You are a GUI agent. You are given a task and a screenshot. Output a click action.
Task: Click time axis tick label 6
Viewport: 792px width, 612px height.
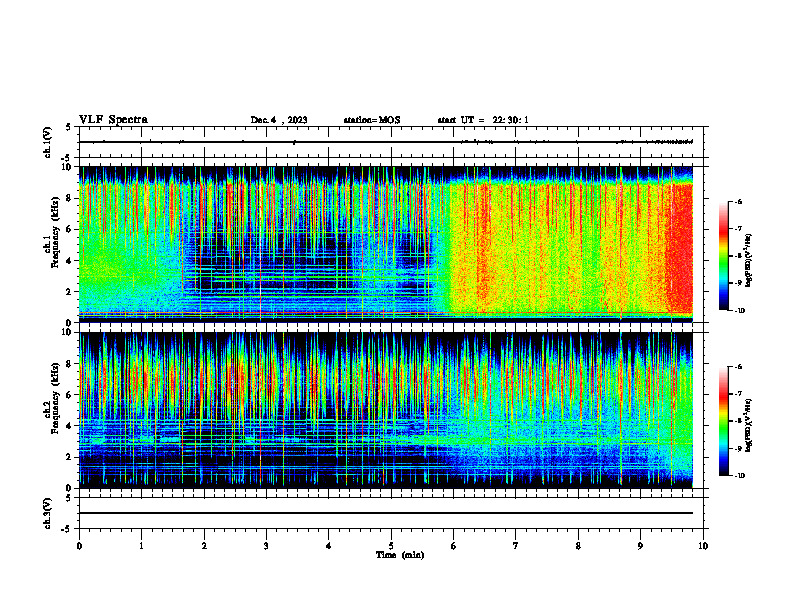point(454,546)
